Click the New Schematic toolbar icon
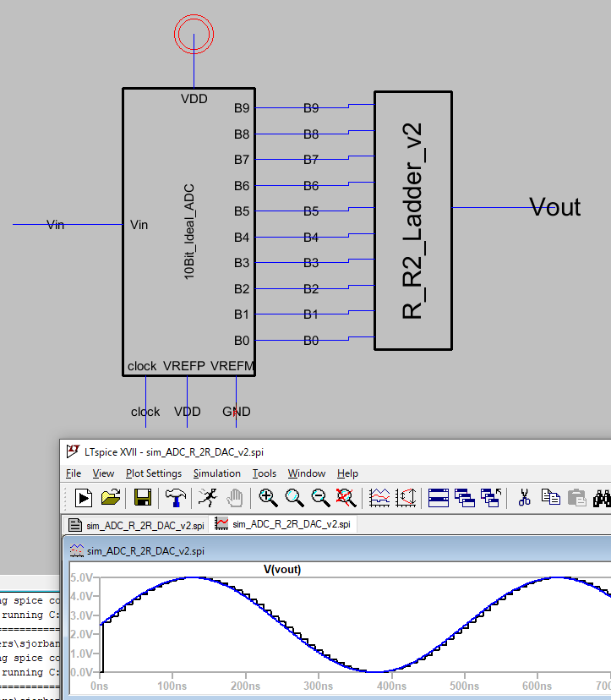This screenshot has height=700, width=611. pos(84,497)
